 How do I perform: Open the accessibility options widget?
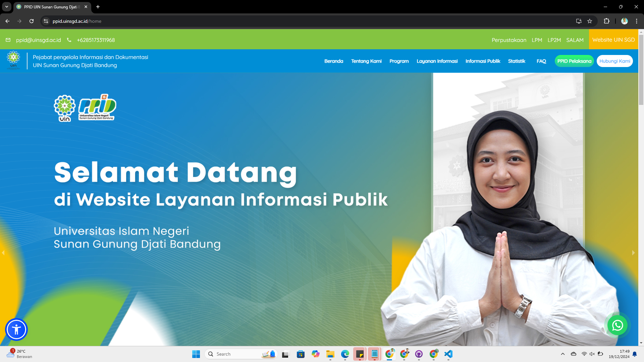click(16, 329)
